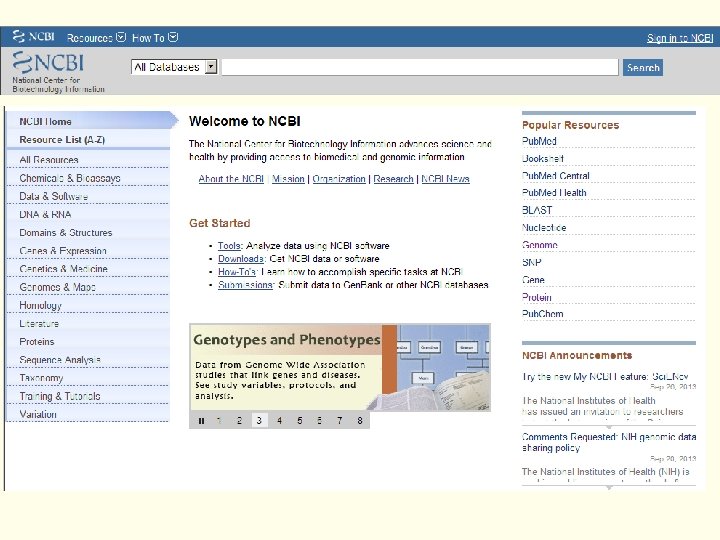Go to slide 1 of the banner
The image size is (720, 540).
point(219,421)
